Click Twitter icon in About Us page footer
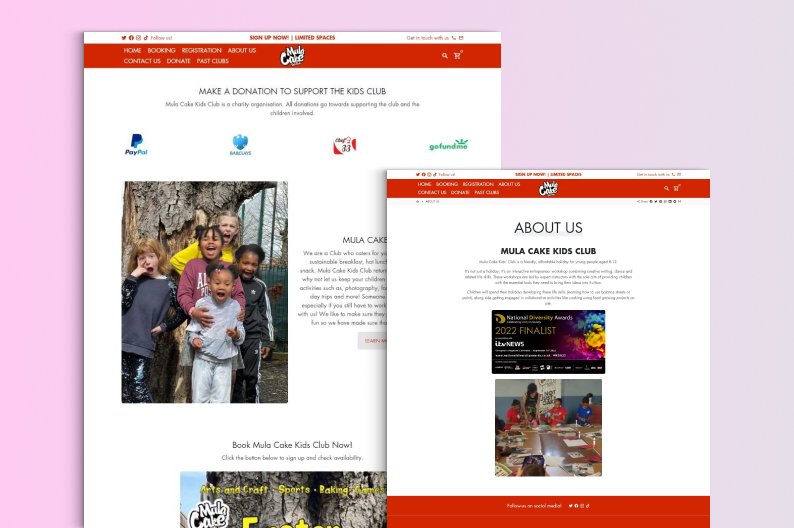 570,506
